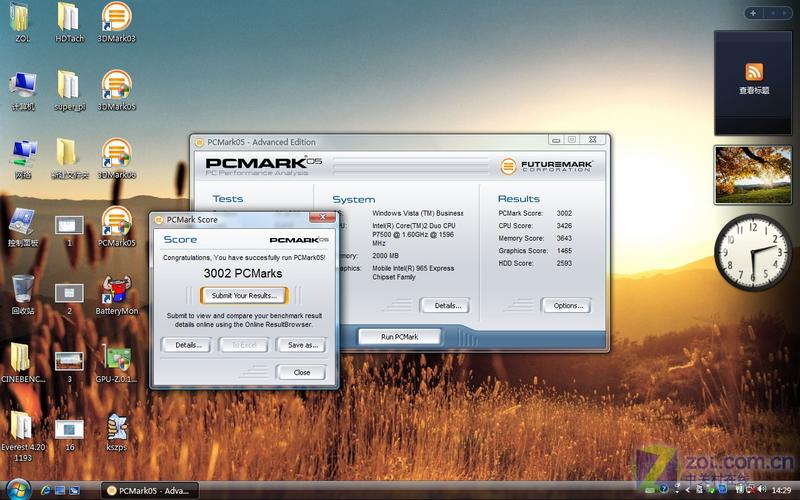The height and width of the screenshot is (500, 800).
Task: Select the desktop image file named 2
Action: (x=69, y=298)
